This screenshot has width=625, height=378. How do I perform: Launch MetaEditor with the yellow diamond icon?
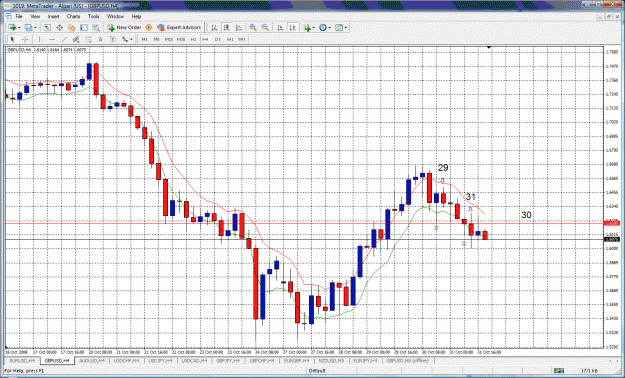coord(149,28)
